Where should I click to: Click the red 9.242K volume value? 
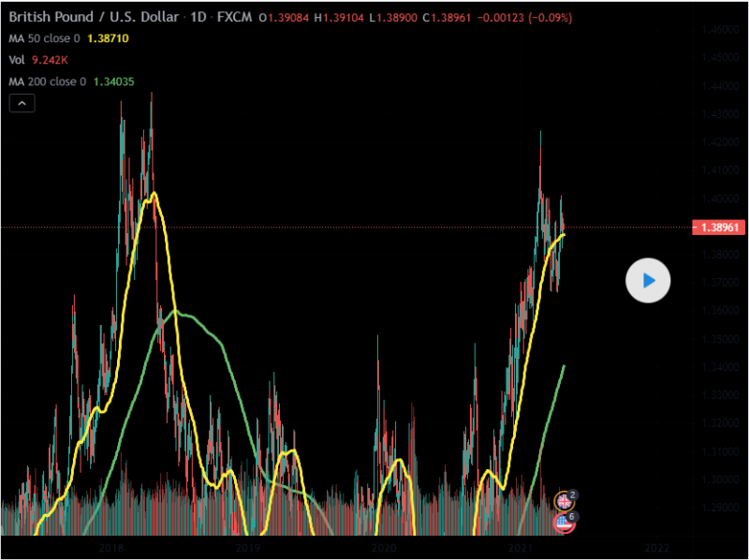click(x=52, y=61)
